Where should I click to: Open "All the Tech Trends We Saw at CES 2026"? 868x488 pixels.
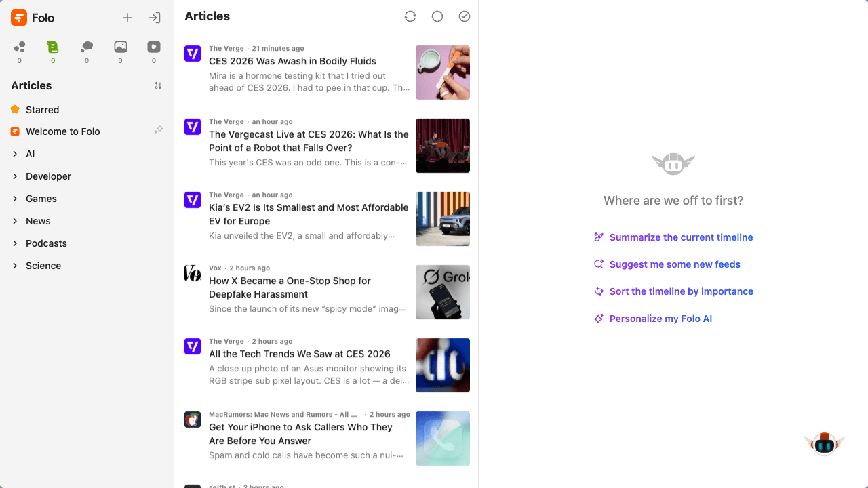point(300,354)
